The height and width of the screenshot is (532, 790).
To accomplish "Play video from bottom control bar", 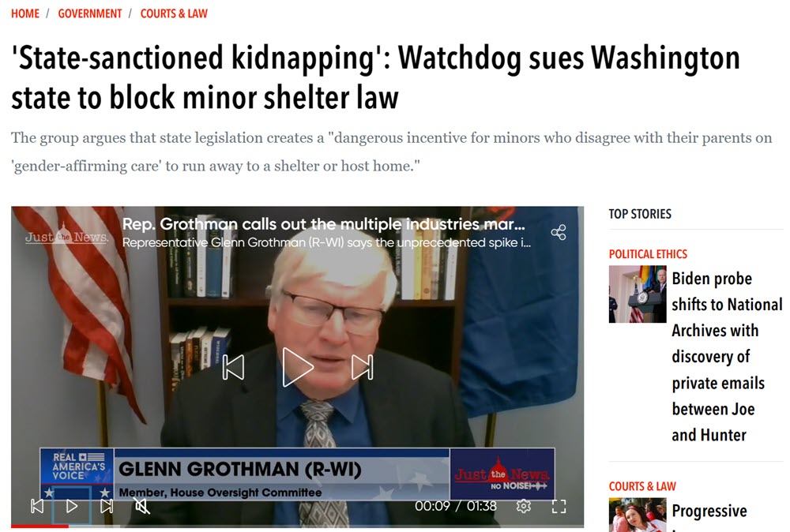I will (x=72, y=506).
